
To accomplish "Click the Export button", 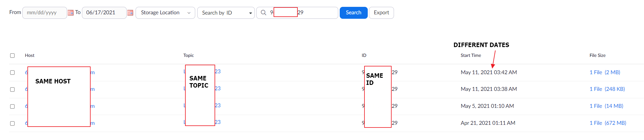I will [x=381, y=13].
